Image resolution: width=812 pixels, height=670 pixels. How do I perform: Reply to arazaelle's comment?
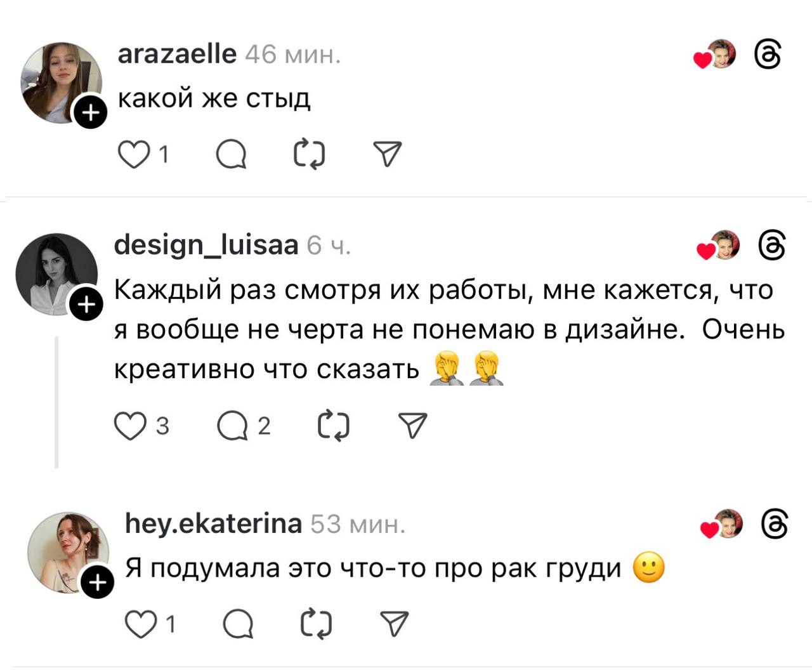(232, 155)
